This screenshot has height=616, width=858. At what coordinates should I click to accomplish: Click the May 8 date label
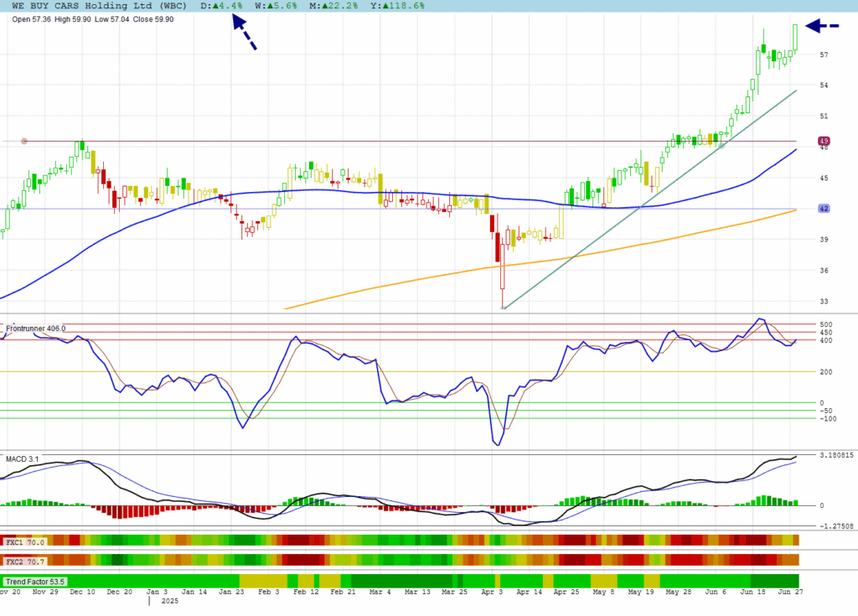[x=603, y=592]
